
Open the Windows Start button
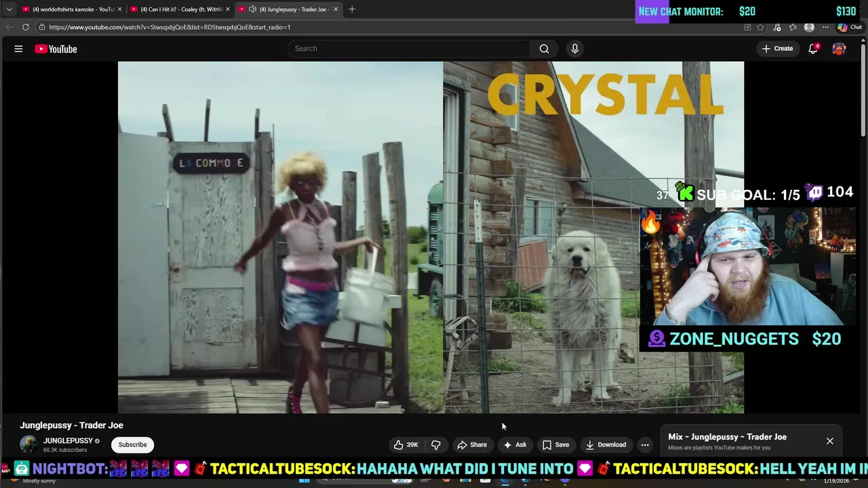click(x=304, y=481)
